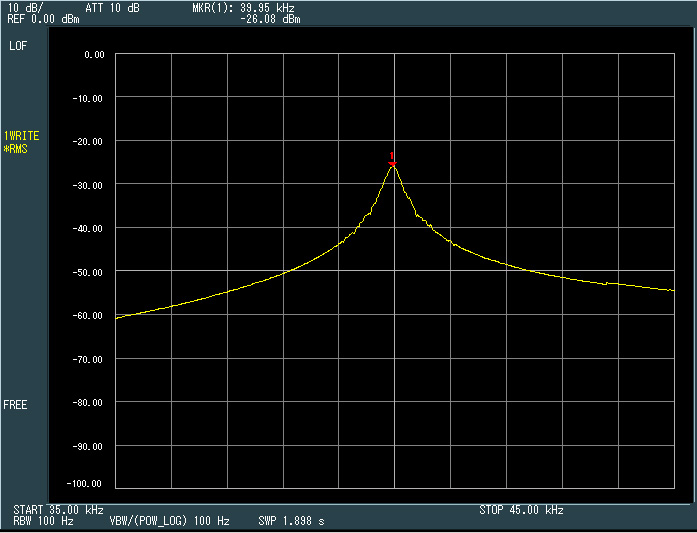Click the -70.00 vertical axis label

click(92, 359)
